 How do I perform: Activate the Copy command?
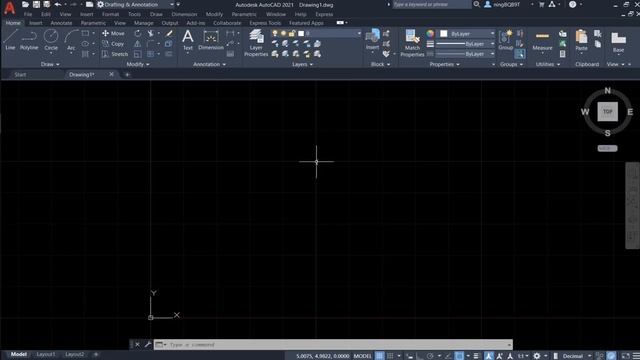tap(113, 44)
